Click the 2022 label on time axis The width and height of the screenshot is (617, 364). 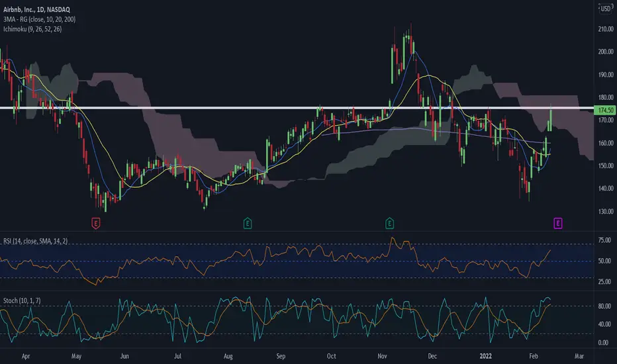pyautogui.click(x=485, y=356)
